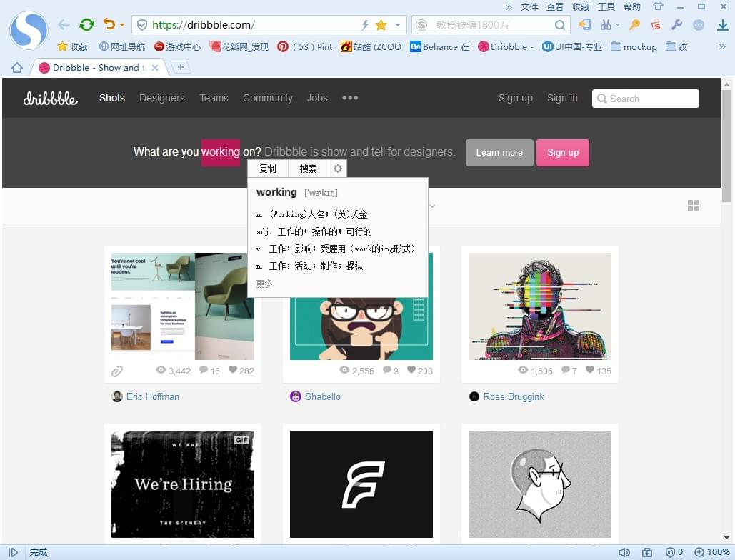Click the pink Sign up button
Viewport: 735px width, 560px height.
pyautogui.click(x=562, y=153)
